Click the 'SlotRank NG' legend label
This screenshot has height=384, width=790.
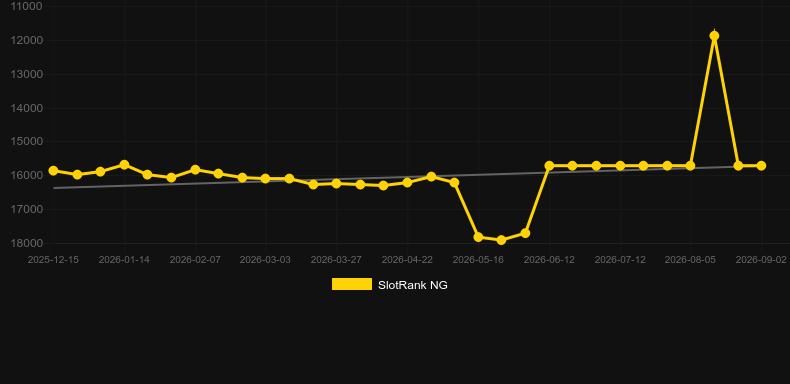[x=413, y=285]
